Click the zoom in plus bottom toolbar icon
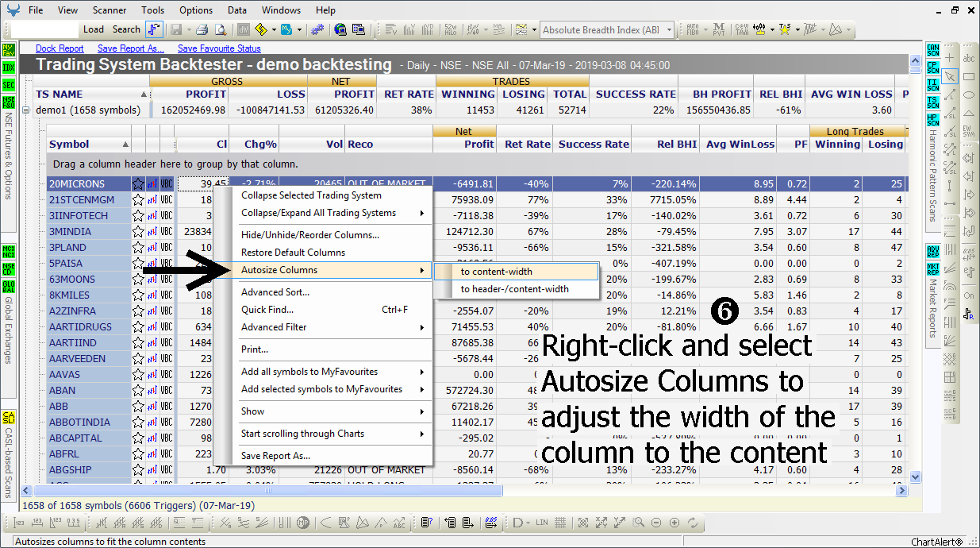 point(674,523)
